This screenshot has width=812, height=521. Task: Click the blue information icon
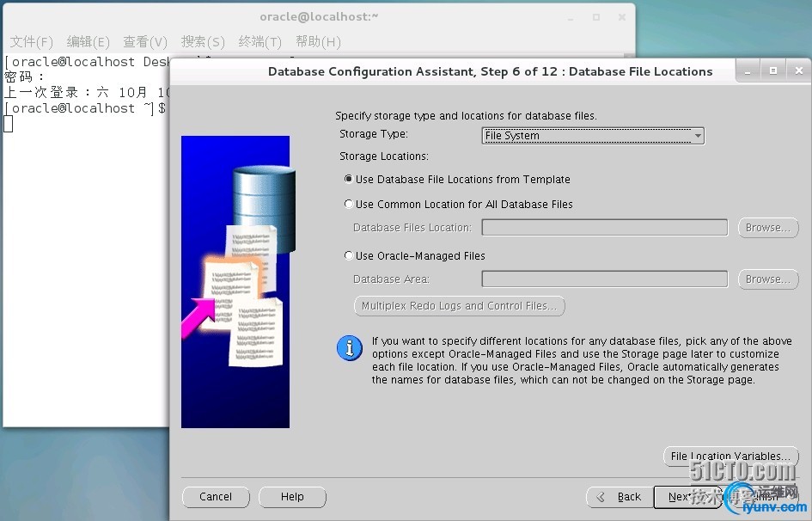pos(350,347)
